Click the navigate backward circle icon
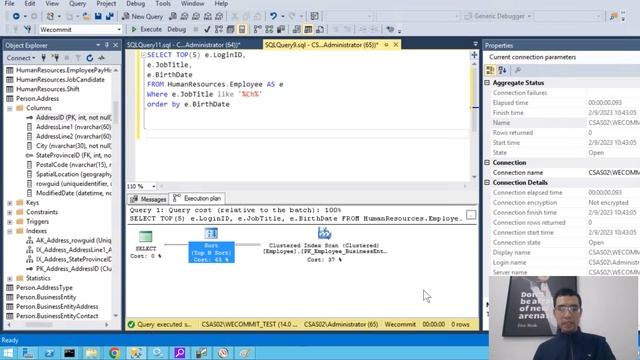This screenshot has width=640, height=360. pos(16,16)
